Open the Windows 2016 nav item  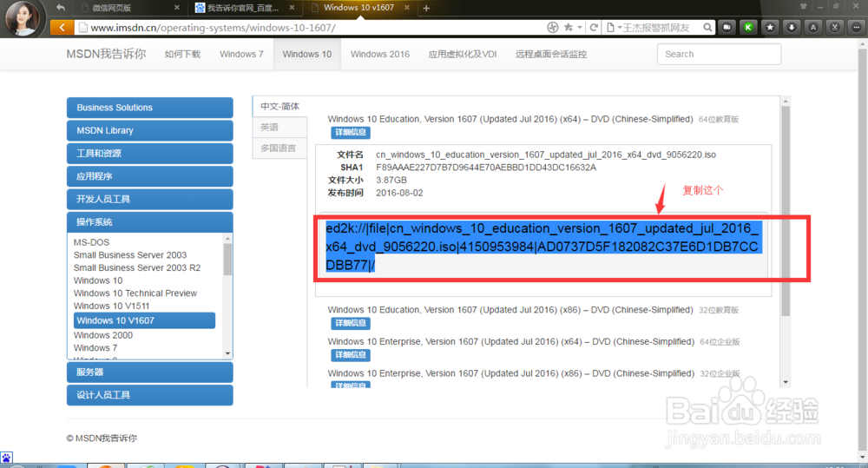[380, 55]
